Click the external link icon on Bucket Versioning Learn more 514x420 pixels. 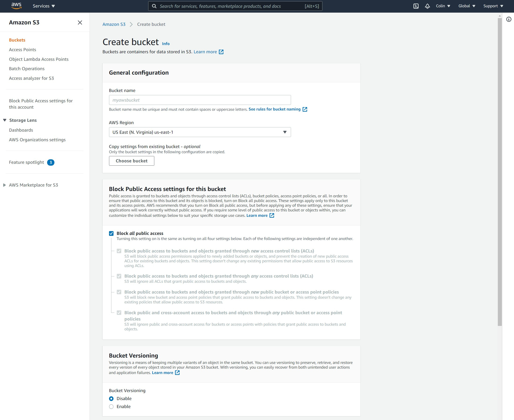coord(177,373)
